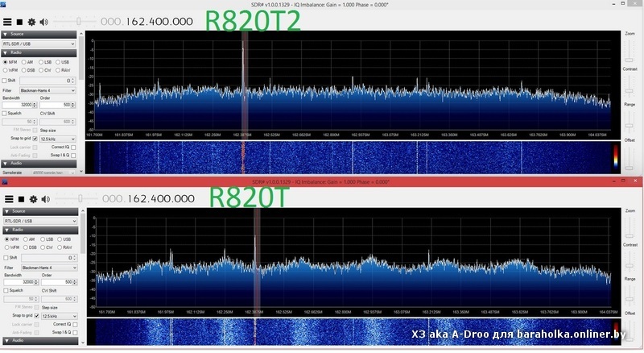Enable Swap I & Q checkbox in top window
The image size is (644, 353).
73,156
